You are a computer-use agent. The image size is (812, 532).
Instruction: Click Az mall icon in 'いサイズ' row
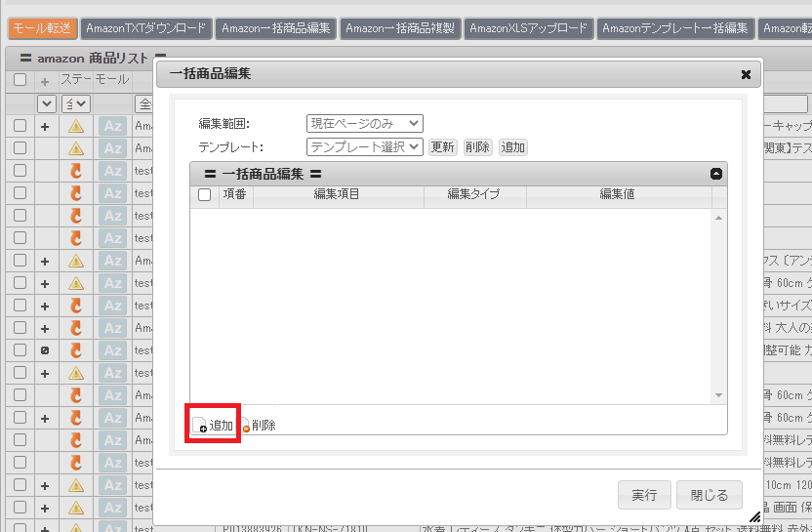(112, 306)
